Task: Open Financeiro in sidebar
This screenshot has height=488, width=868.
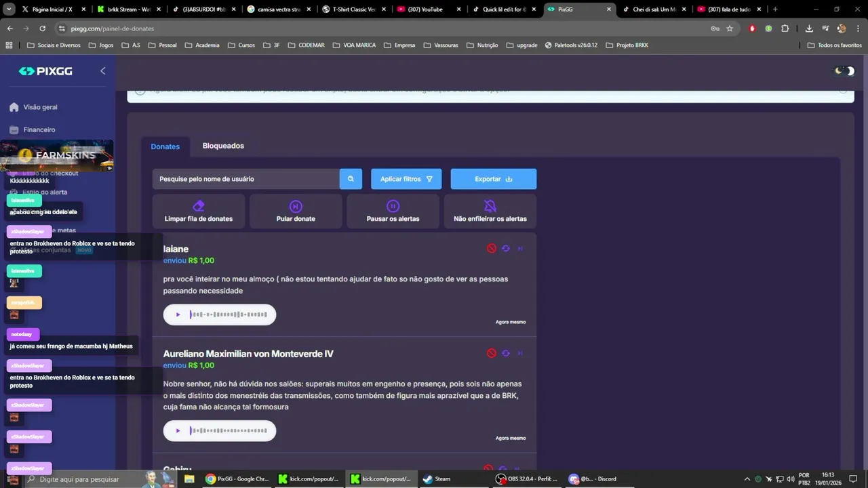Action: coord(39,129)
